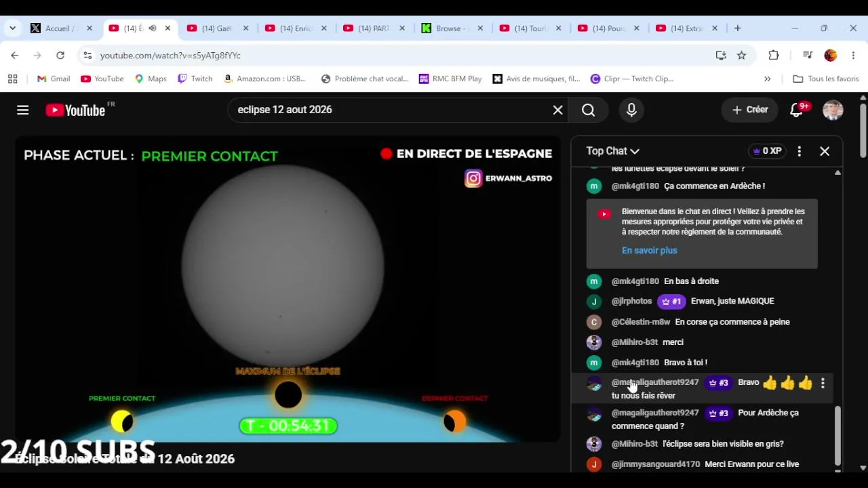Click the avatar next to @Mihiro-b3t merci
Screen dimensions: 868x488
click(594, 342)
